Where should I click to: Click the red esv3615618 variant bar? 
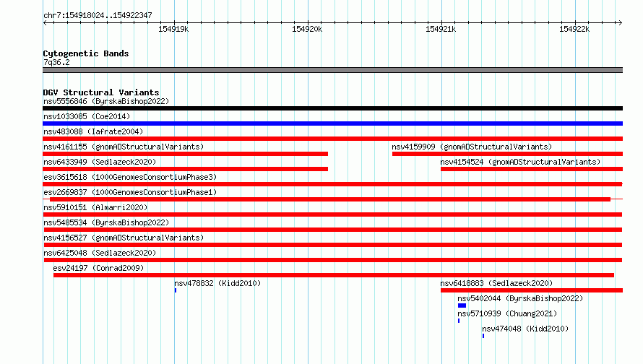point(332,184)
